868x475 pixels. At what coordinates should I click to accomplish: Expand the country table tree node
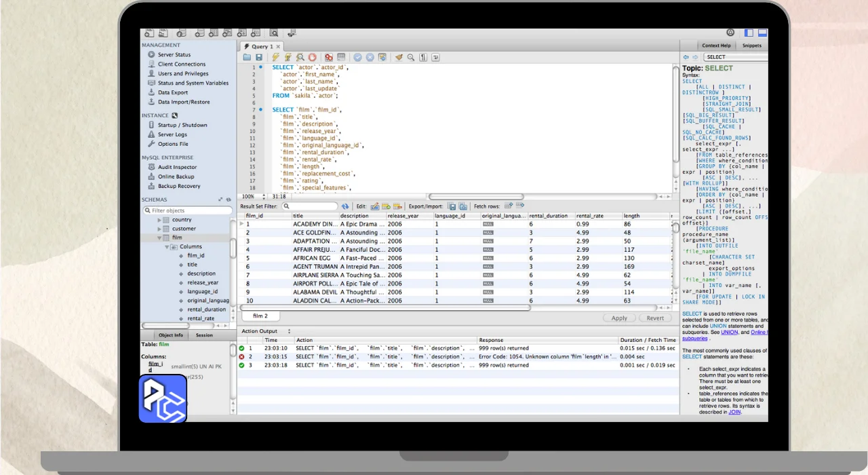coord(160,220)
